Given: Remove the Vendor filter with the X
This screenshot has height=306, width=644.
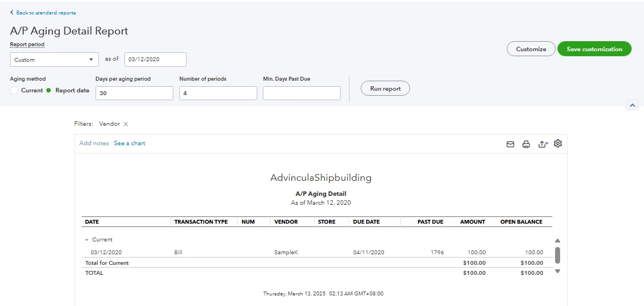Looking at the screenshot, I should coord(126,124).
